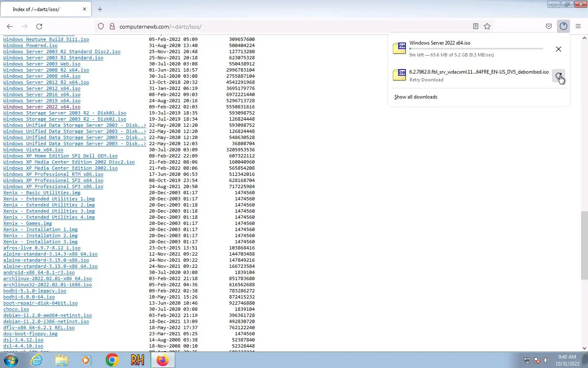Viewport: 588px width, 368px height.
Task: Launch Google Chrome from taskbar
Action: coord(112,360)
